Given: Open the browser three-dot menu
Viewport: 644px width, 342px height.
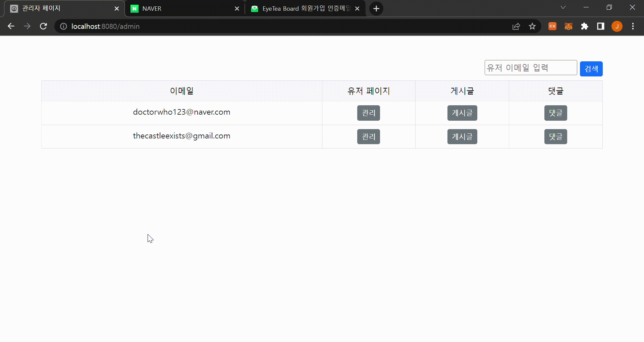Looking at the screenshot, I should pos(633,26).
